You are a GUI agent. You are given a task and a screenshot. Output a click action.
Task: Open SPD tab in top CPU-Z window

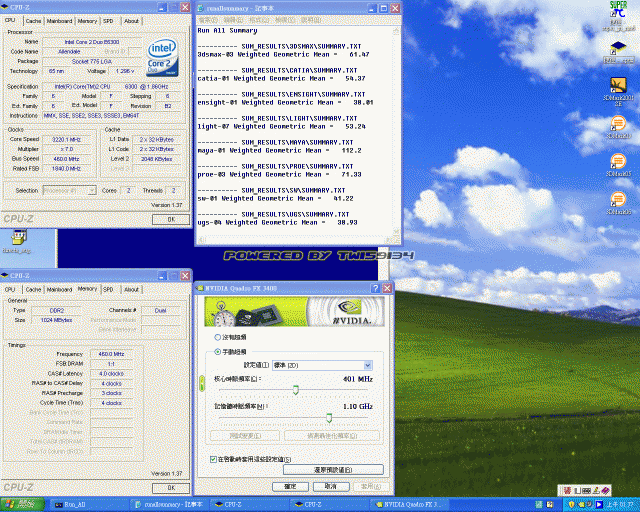pyautogui.click(x=108, y=21)
